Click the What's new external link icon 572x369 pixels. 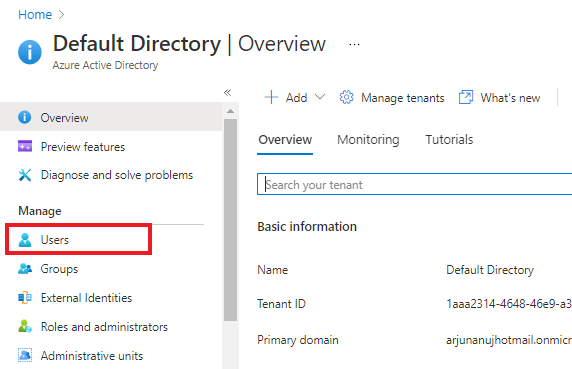[466, 97]
